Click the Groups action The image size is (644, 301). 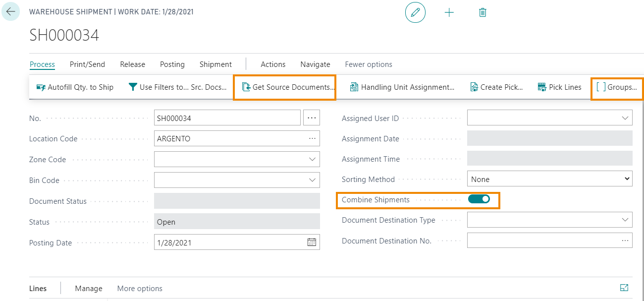pyautogui.click(x=617, y=87)
